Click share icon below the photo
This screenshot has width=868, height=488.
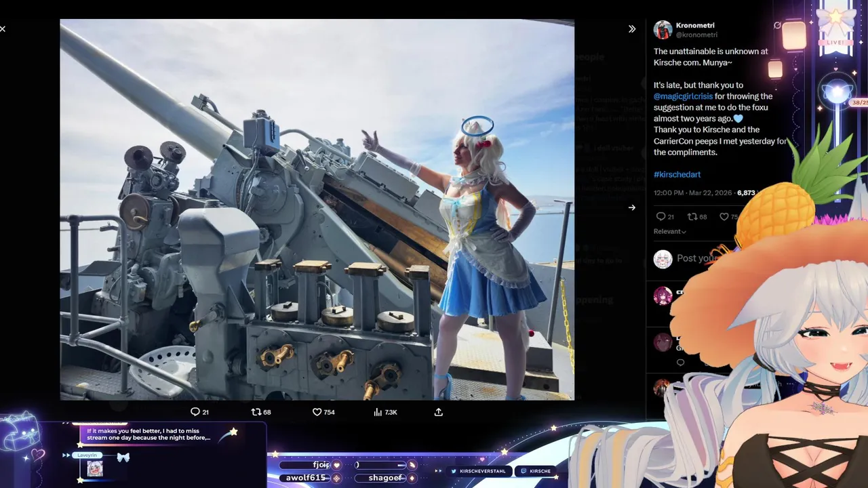[x=439, y=411]
